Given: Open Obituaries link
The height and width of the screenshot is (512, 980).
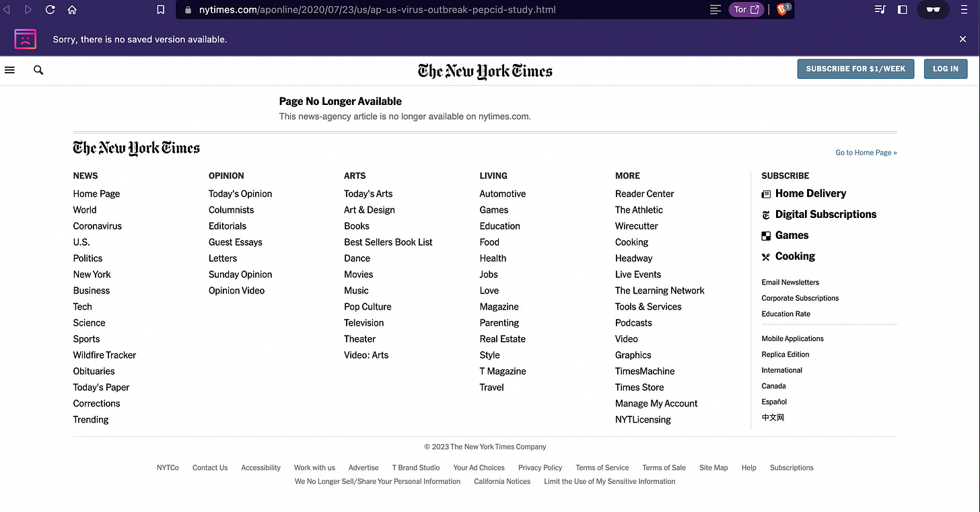Looking at the screenshot, I should (94, 371).
